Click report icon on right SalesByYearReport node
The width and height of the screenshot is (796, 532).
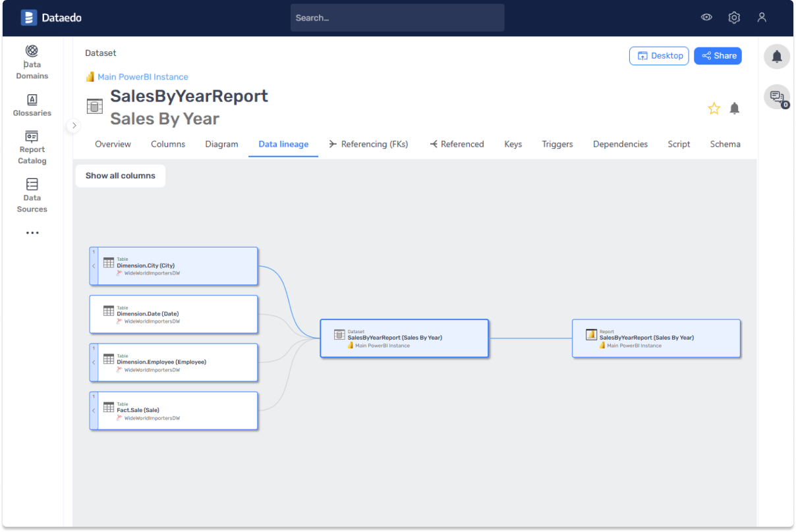(591, 334)
